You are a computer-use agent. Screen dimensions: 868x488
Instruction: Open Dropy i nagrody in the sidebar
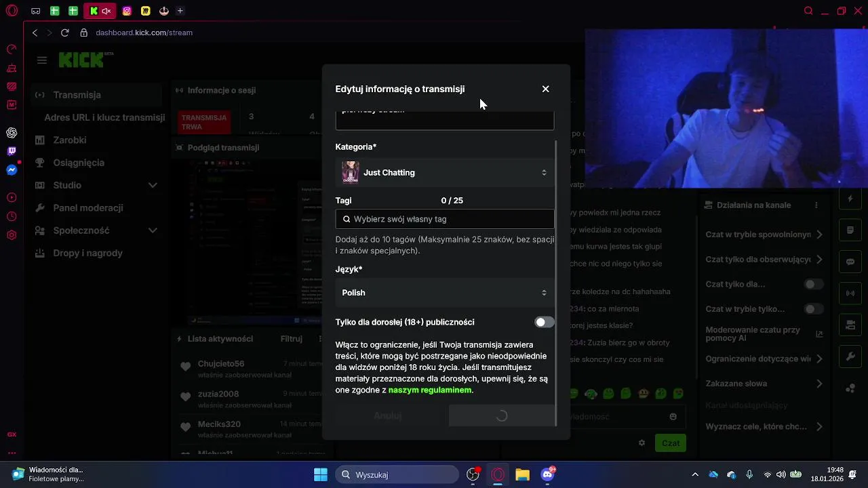pyautogui.click(x=88, y=253)
